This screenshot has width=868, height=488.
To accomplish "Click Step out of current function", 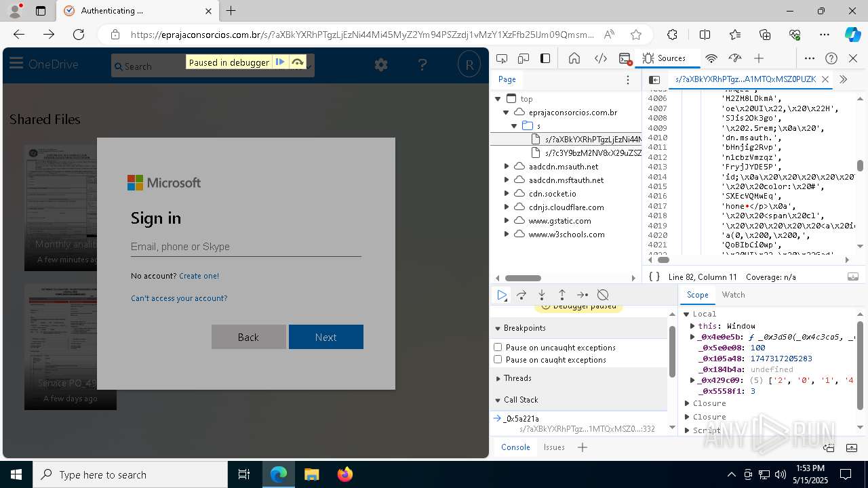I will click(562, 295).
